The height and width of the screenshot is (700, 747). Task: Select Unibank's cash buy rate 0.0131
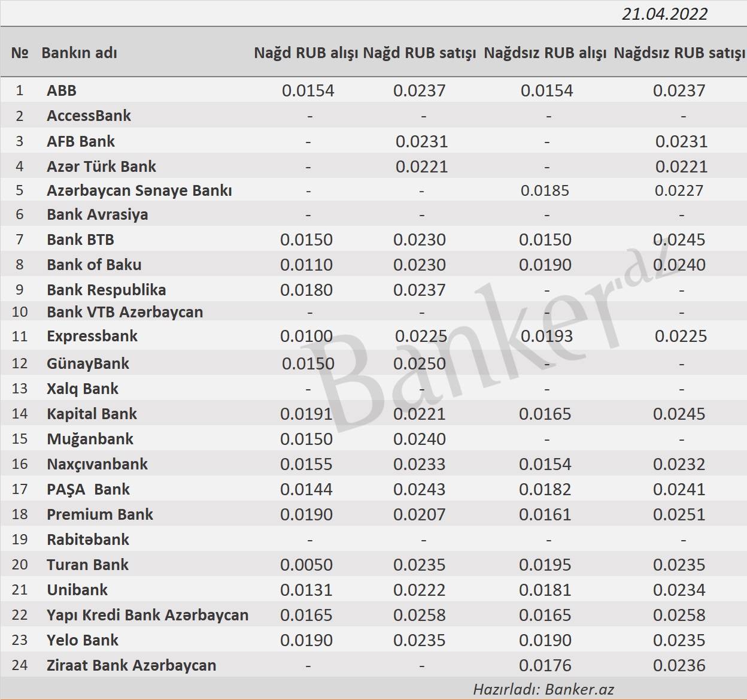306,590
